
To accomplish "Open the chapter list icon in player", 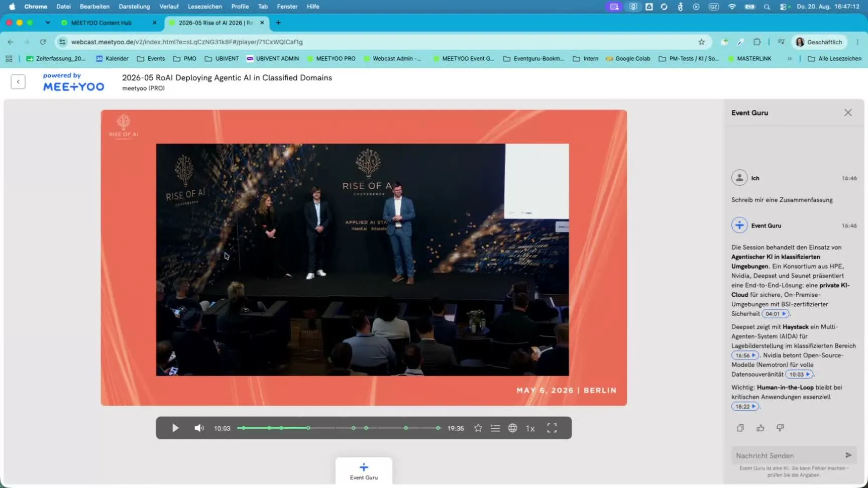I will tap(495, 428).
